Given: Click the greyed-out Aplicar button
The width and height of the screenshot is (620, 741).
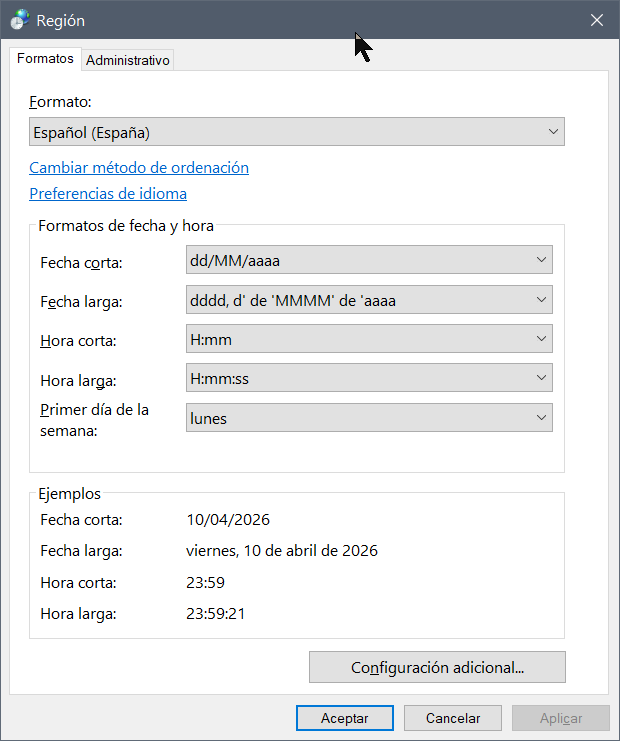Looking at the screenshot, I should point(561,718).
